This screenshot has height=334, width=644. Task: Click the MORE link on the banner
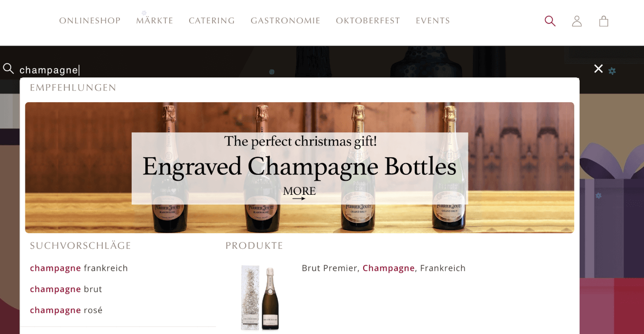[x=299, y=191]
